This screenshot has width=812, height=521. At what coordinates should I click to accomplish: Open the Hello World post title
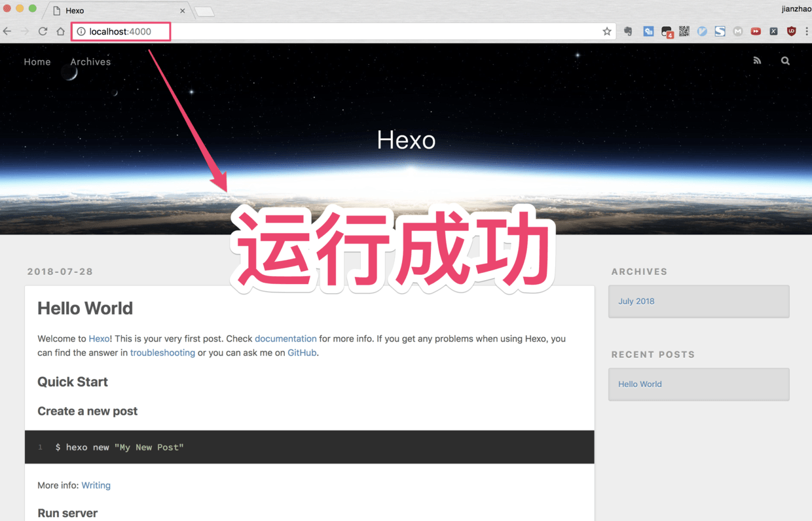click(85, 308)
